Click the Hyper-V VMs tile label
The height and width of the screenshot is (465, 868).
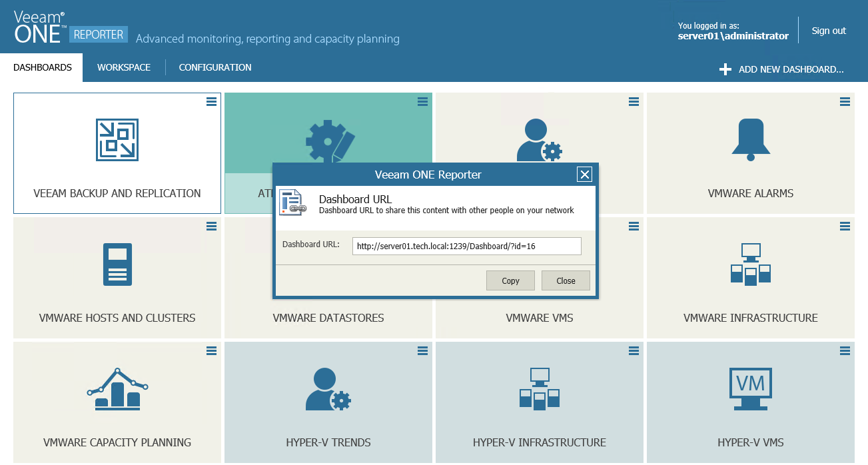(x=751, y=442)
